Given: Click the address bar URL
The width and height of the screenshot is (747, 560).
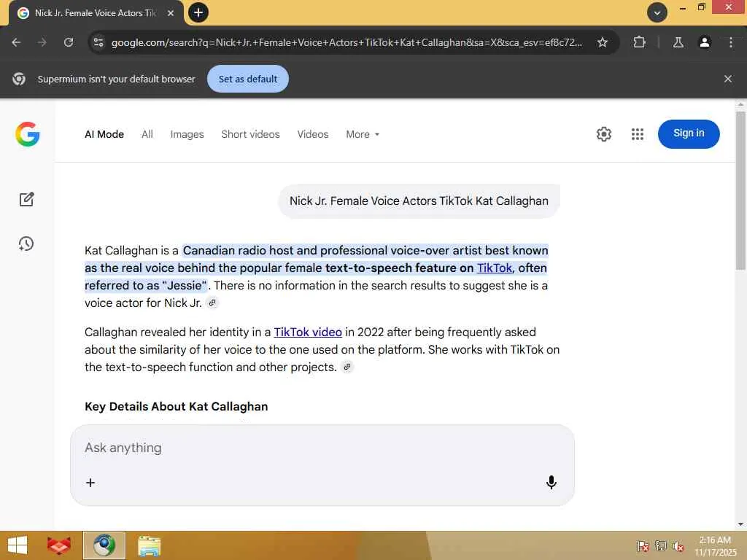Looking at the screenshot, I should coord(347,42).
